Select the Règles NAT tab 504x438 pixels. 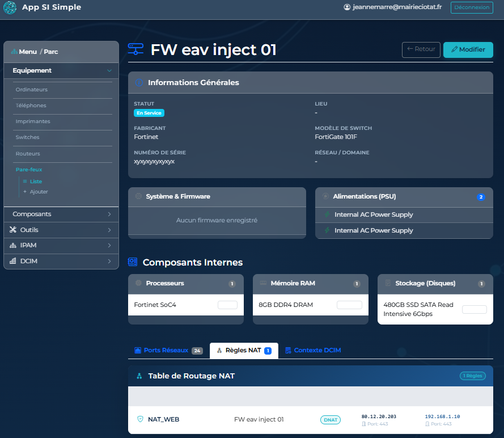point(244,350)
